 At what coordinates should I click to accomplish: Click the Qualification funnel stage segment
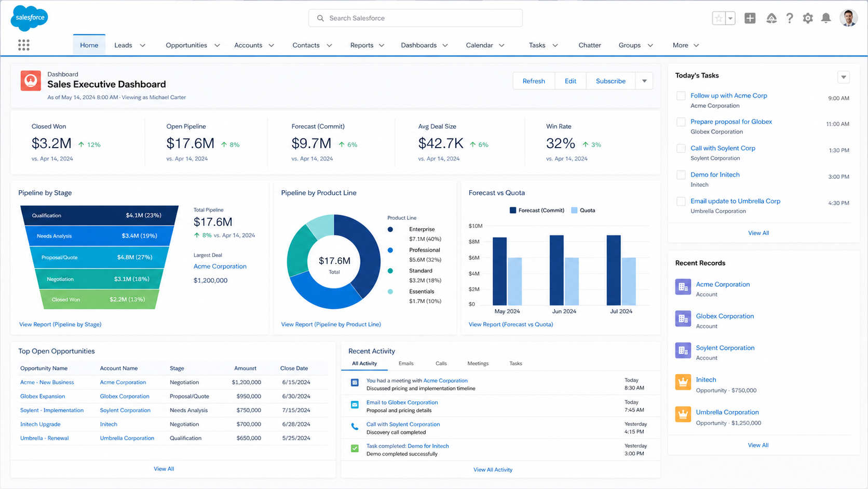pos(99,215)
